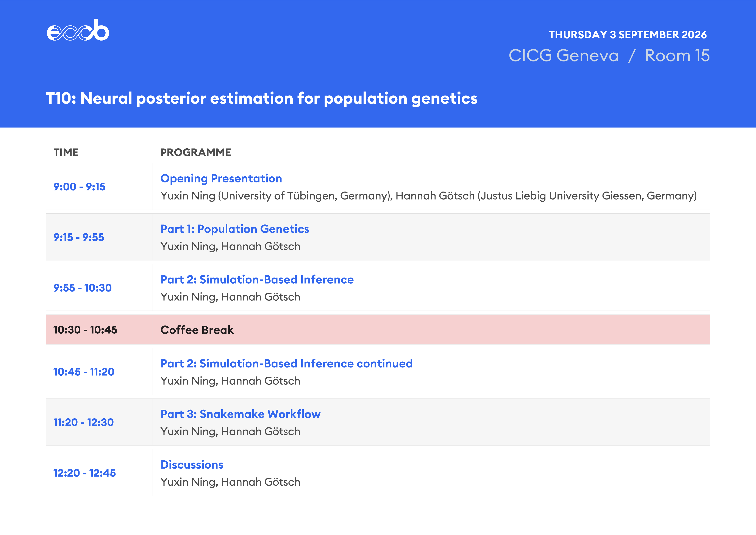
Task: Open Part 1: Population Genetics link
Action: coord(235,229)
